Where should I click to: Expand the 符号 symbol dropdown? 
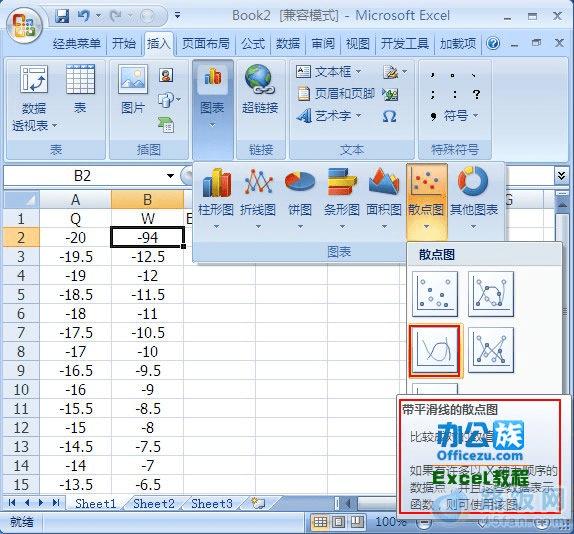coord(476,116)
